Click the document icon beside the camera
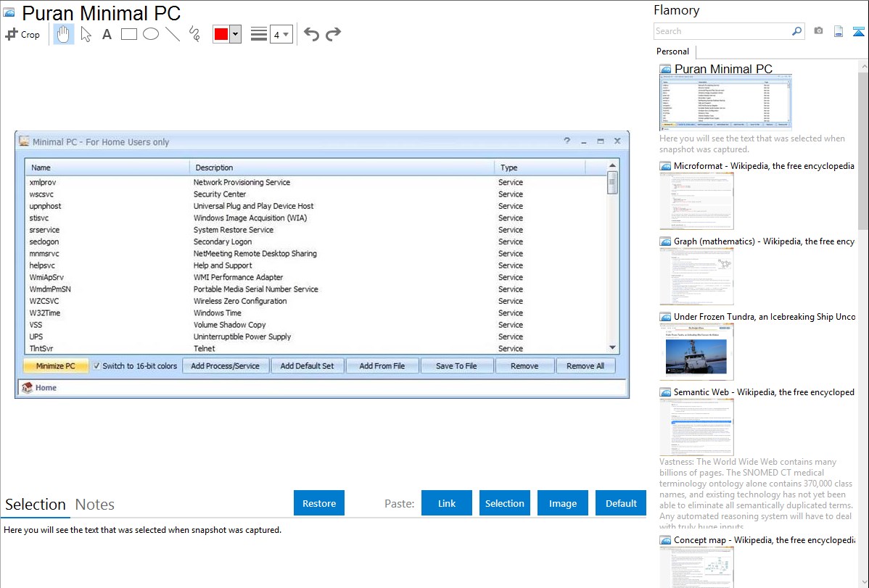The width and height of the screenshot is (869, 588). pyautogui.click(x=839, y=31)
